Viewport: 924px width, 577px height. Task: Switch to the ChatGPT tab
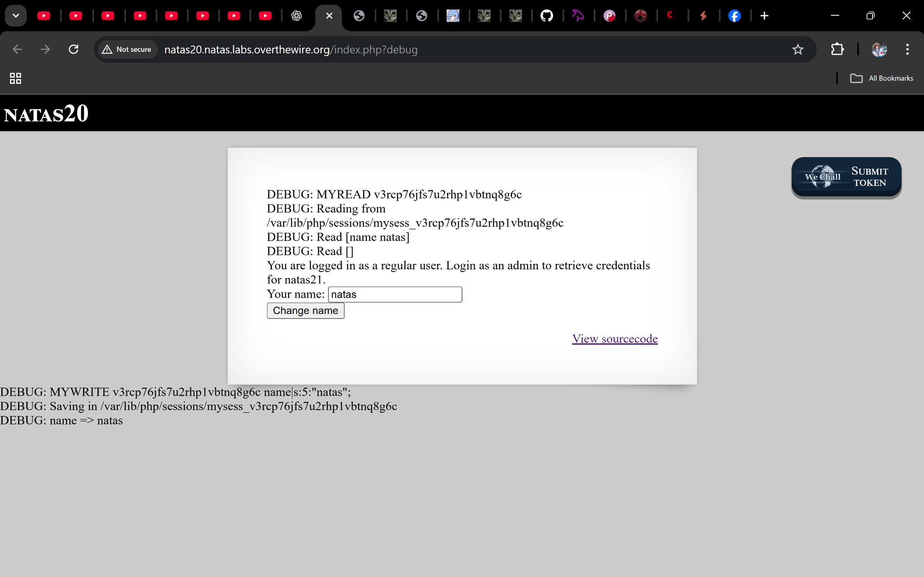click(x=296, y=16)
